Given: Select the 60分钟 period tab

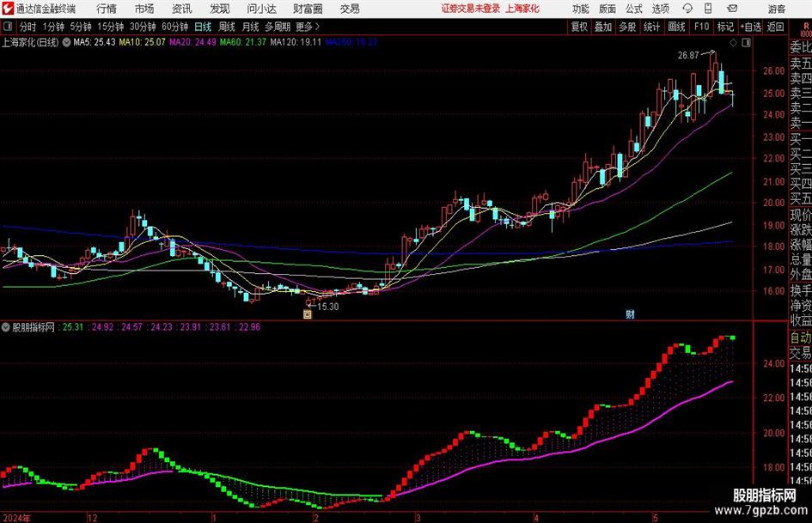Looking at the screenshot, I should pos(174,27).
